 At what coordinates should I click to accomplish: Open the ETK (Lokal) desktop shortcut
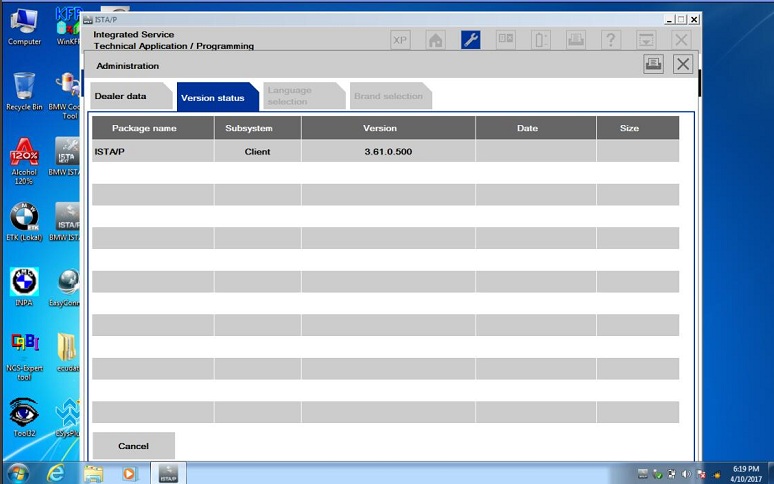pyautogui.click(x=24, y=220)
